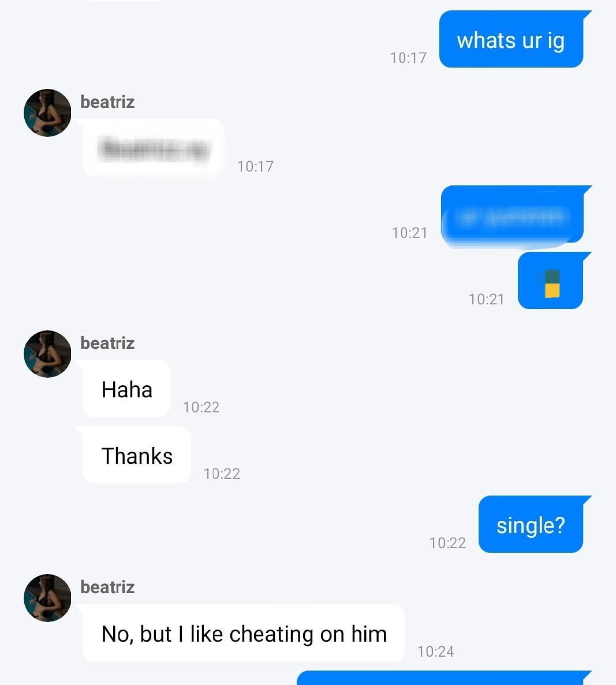Tap the "whats ur ig" message bubble
Screen dimensions: 616x685
tap(512, 39)
